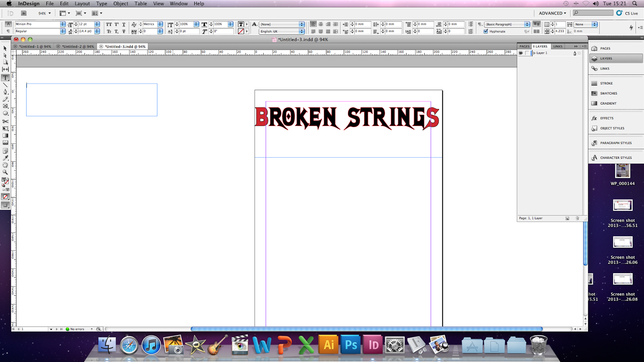Hide Layer 1 with its eye toggle

(521, 53)
